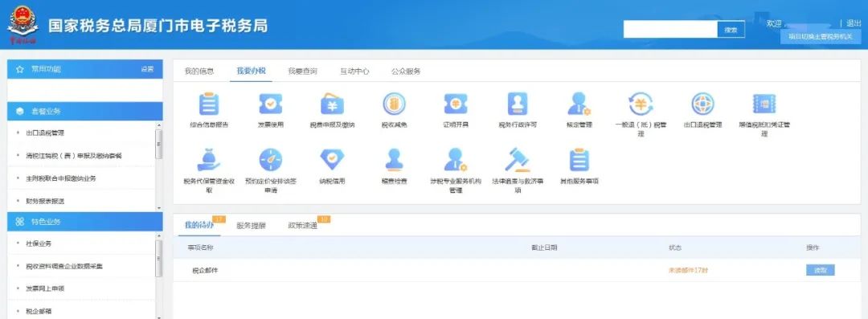This screenshot has width=868, height=319.
Task: Click the 状态 column header
Action: [x=675, y=247]
